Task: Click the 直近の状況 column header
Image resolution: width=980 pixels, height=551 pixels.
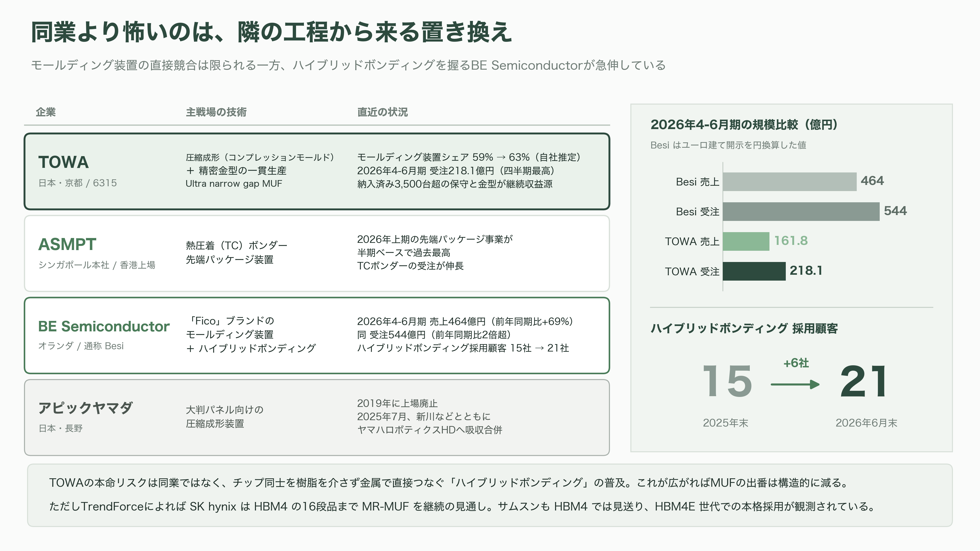Action: pyautogui.click(x=382, y=112)
